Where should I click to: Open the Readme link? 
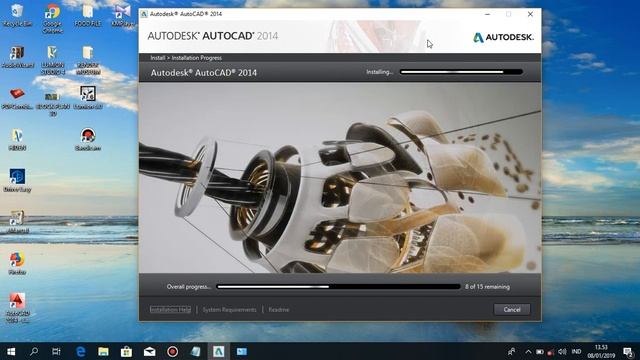(279, 309)
